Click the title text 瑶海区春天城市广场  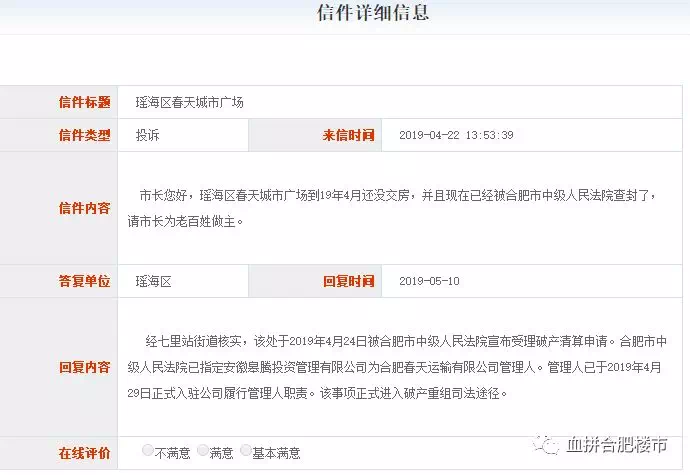pos(190,102)
